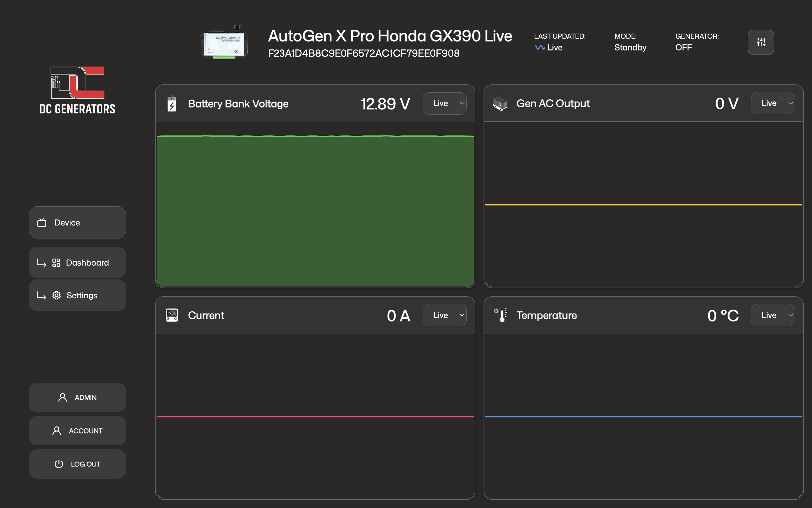Open the ADMIN page

coord(78,397)
